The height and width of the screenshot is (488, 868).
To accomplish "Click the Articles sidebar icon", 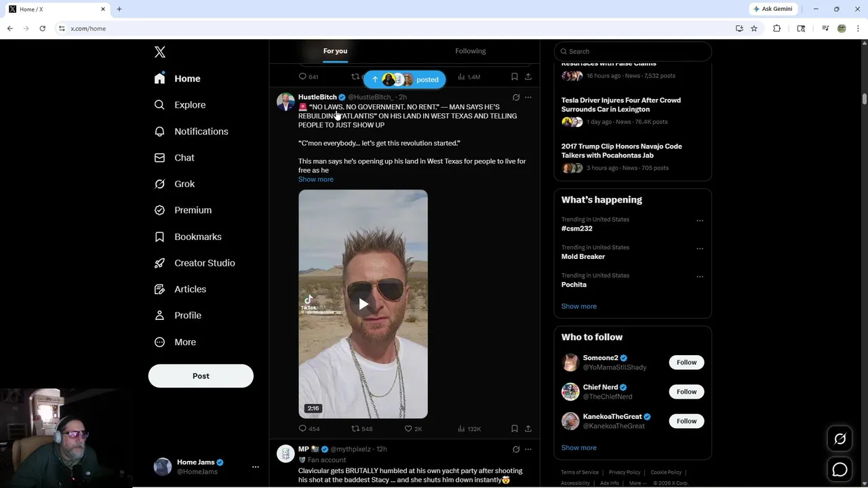I will tap(160, 289).
